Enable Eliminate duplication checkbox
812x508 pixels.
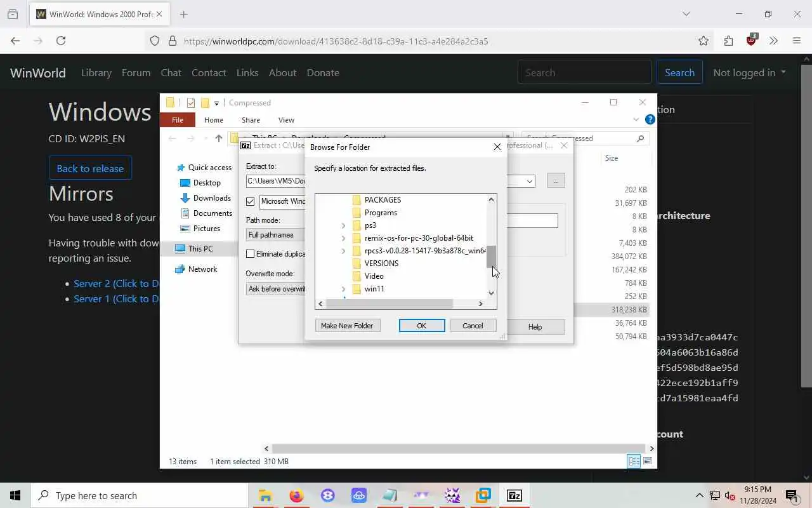pos(251,254)
